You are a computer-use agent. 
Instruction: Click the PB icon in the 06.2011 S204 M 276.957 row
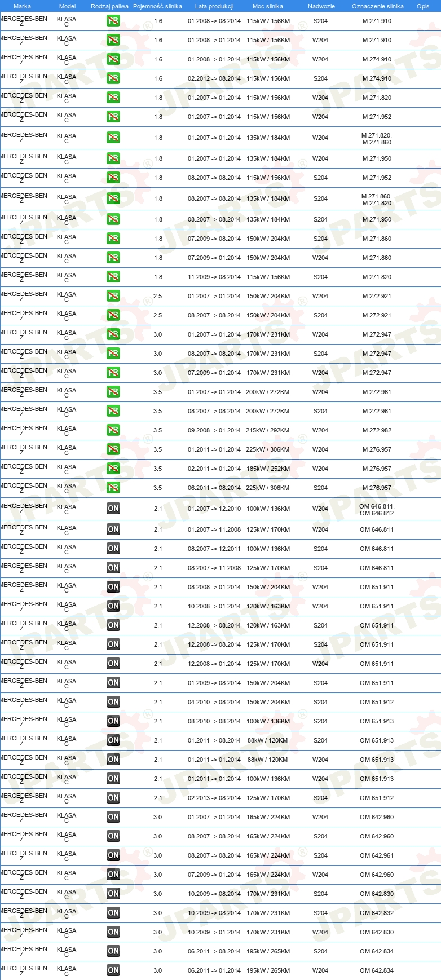113,488
